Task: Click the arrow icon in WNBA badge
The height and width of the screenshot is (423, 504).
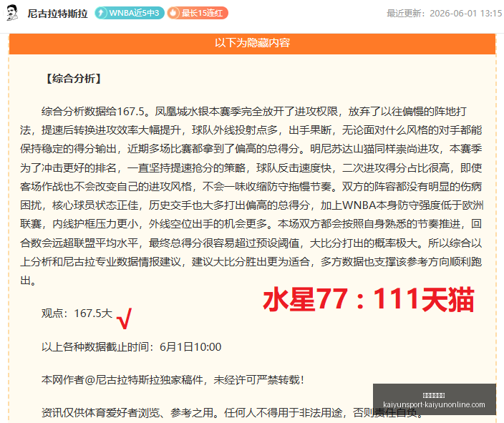Action: 101,13
